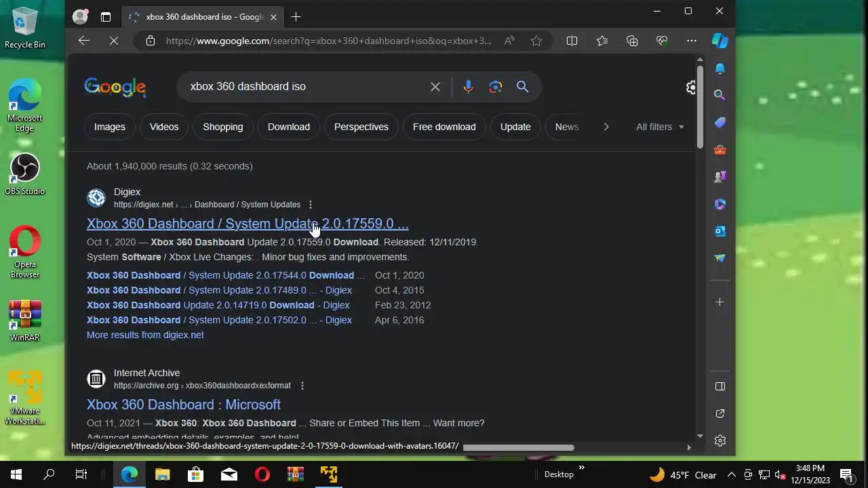Open the Edge profile avatar icon
Screen dimensions: 868x488
[x=80, y=17]
